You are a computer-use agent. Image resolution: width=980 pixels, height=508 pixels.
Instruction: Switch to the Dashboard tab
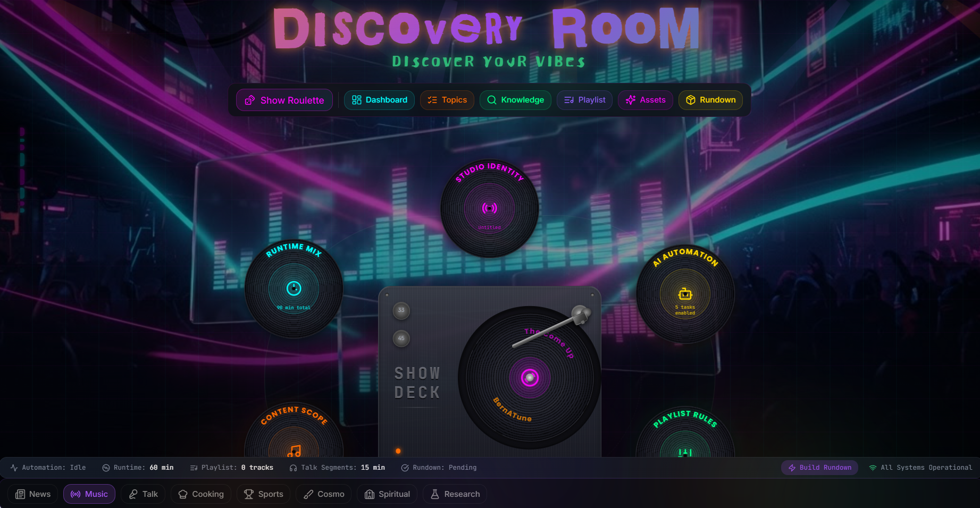click(379, 100)
